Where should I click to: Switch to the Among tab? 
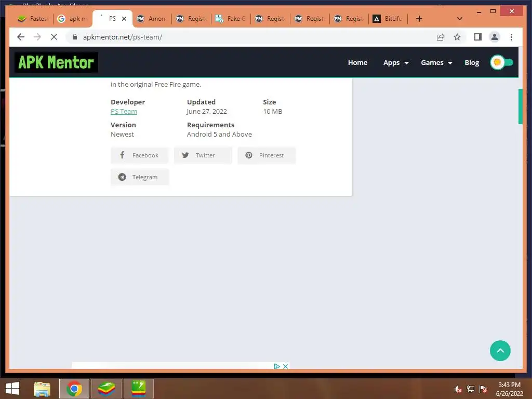point(151,19)
